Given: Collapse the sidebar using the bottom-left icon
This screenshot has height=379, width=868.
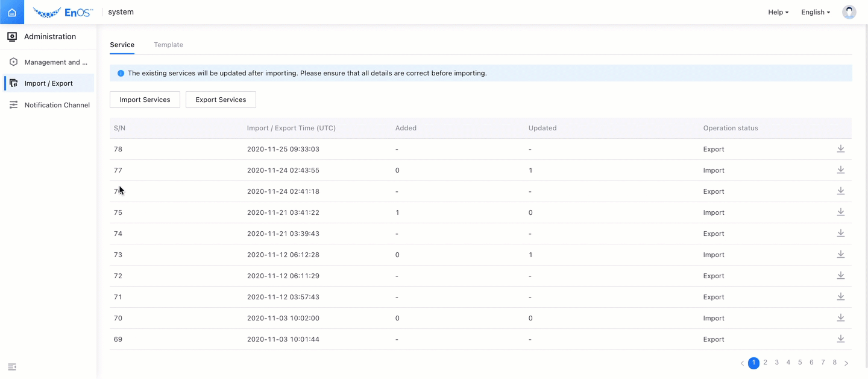Looking at the screenshot, I should coord(12,367).
